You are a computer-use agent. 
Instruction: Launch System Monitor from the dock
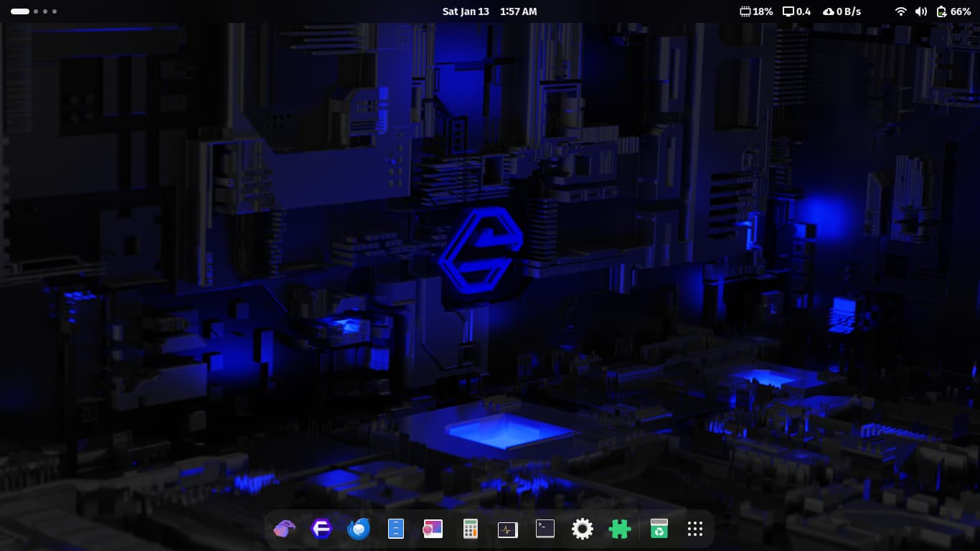508,529
